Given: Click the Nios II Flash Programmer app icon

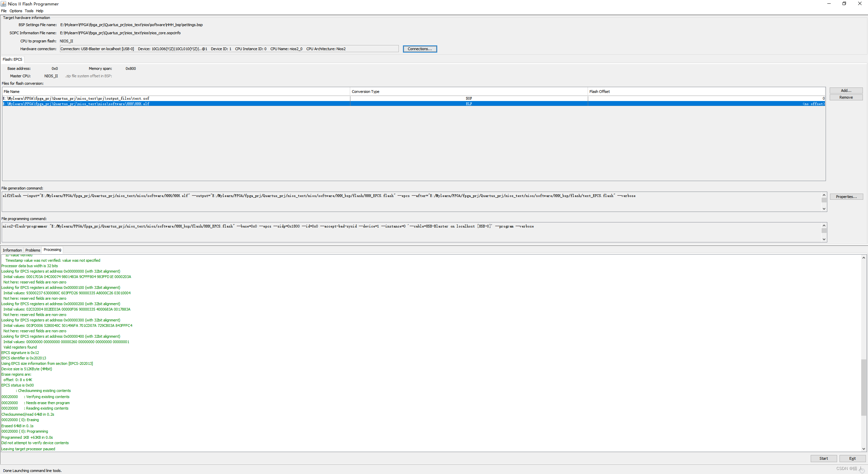Looking at the screenshot, I should (3, 4).
